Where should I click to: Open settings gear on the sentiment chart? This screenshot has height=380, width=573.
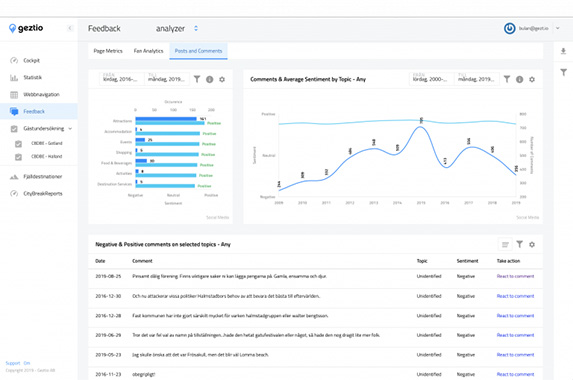(532, 79)
